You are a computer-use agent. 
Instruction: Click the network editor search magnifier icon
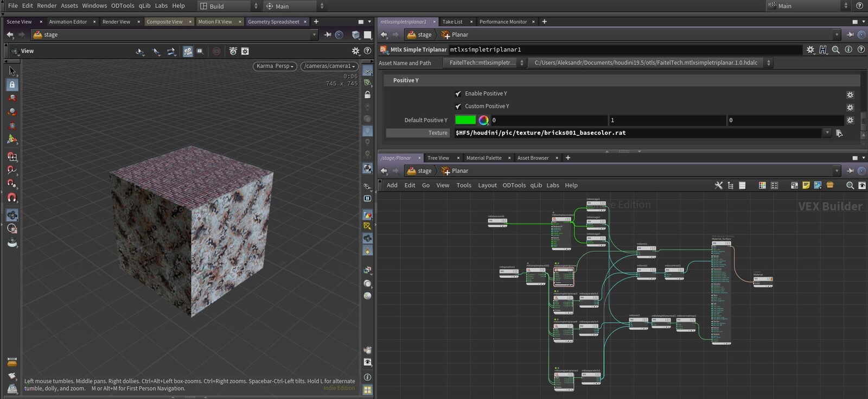coord(850,185)
